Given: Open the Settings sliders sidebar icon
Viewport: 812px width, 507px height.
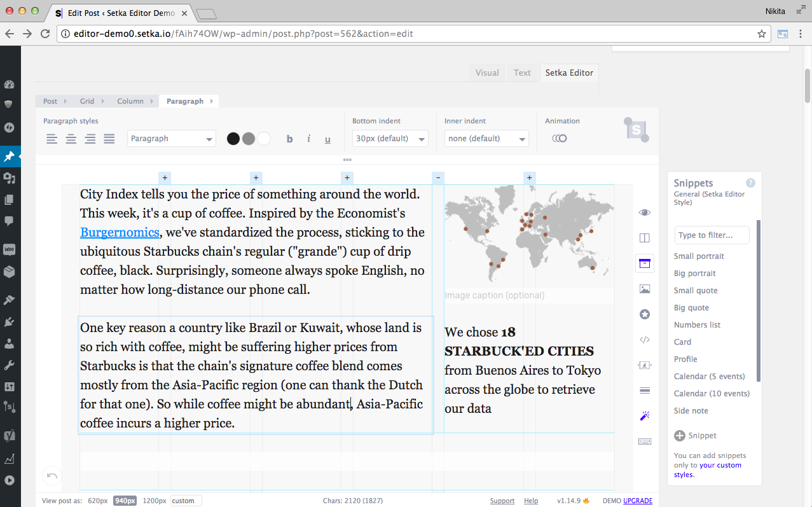Looking at the screenshot, I should 9,386.
